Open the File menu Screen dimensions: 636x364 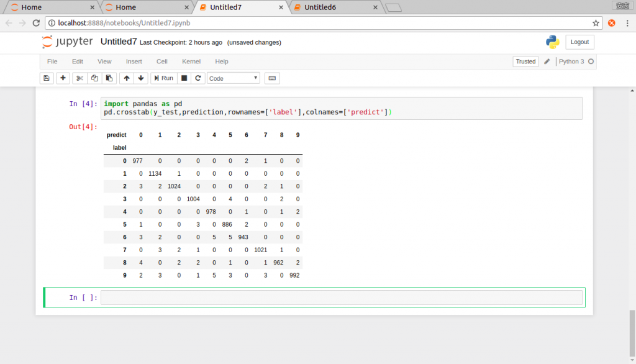[x=52, y=61]
